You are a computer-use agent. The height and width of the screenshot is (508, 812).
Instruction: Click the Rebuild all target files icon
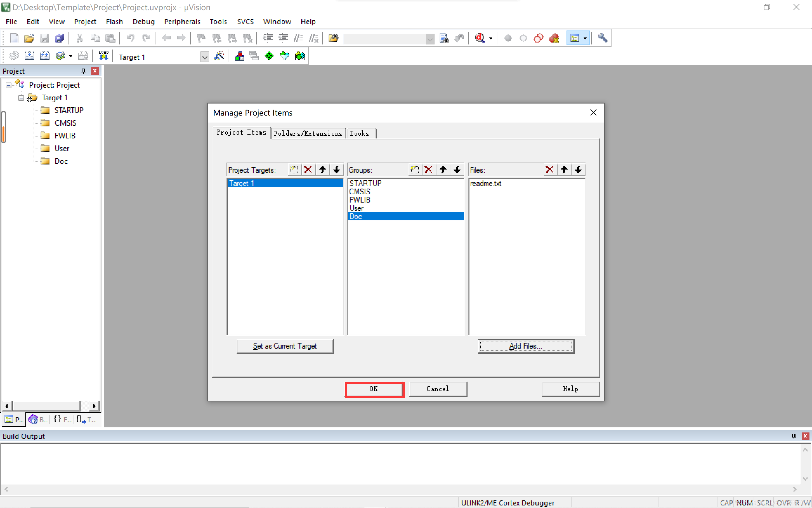(x=45, y=56)
